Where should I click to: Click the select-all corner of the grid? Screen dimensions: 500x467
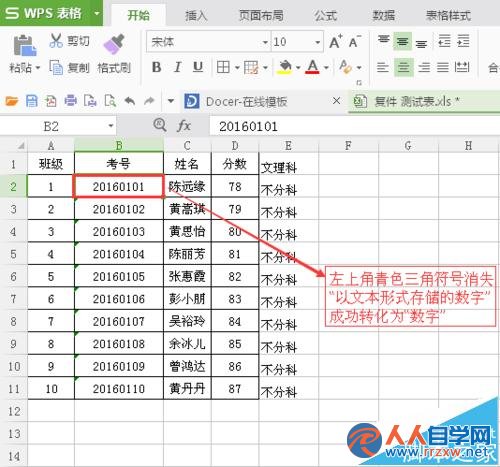(21, 145)
